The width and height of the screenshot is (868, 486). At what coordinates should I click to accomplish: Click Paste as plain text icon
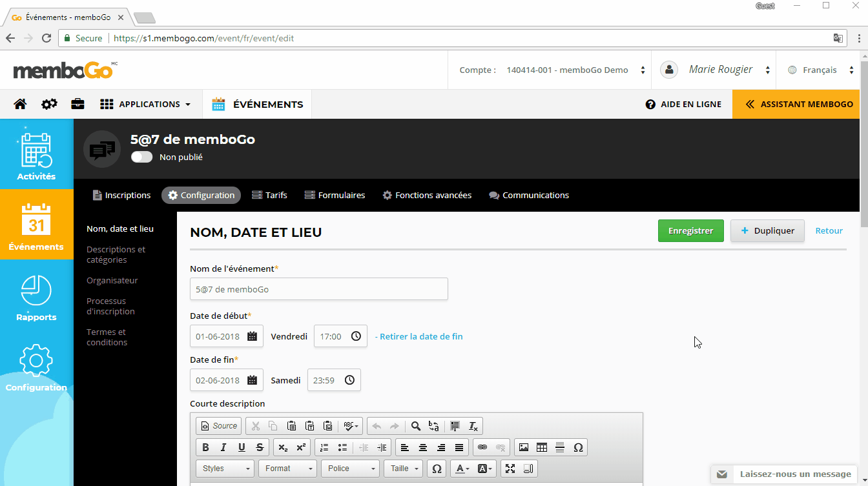click(309, 426)
